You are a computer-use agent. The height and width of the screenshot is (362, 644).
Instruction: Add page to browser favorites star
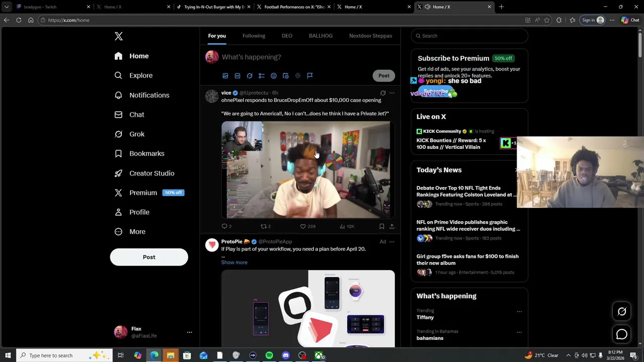[547, 20]
